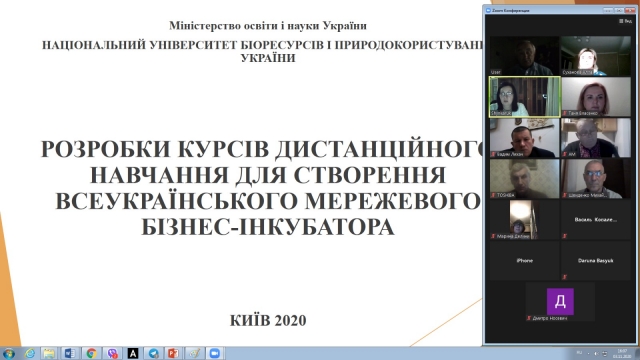Switch to PowerPoint in taskbar
This screenshot has width=640, height=360.
coord(173,353)
